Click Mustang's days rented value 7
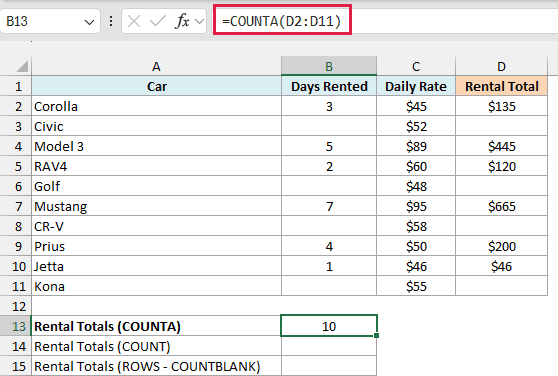Screen dimensions: 558x376 tap(329, 206)
